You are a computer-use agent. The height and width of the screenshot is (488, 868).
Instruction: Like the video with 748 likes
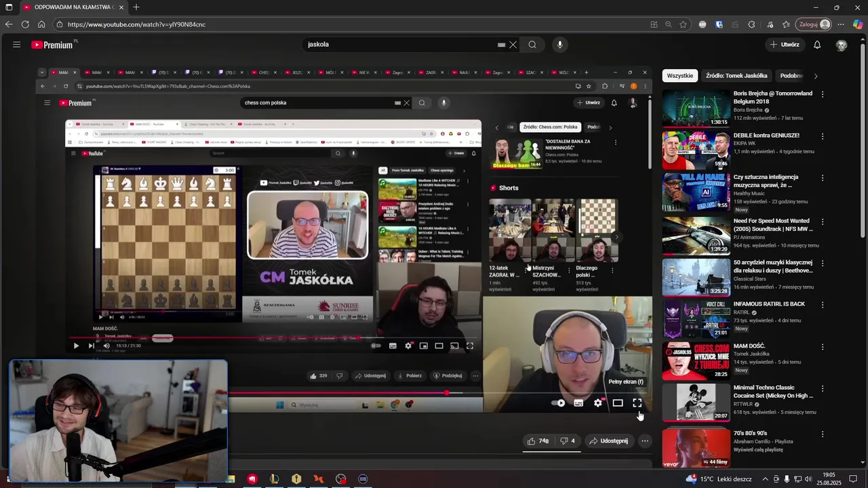538,441
